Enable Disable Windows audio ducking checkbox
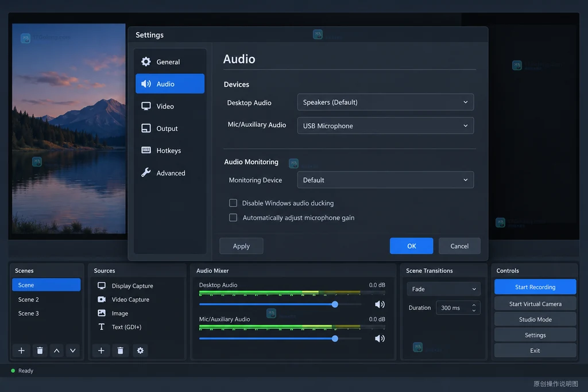This screenshot has width=588, height=392. click(x=233, y=203)
